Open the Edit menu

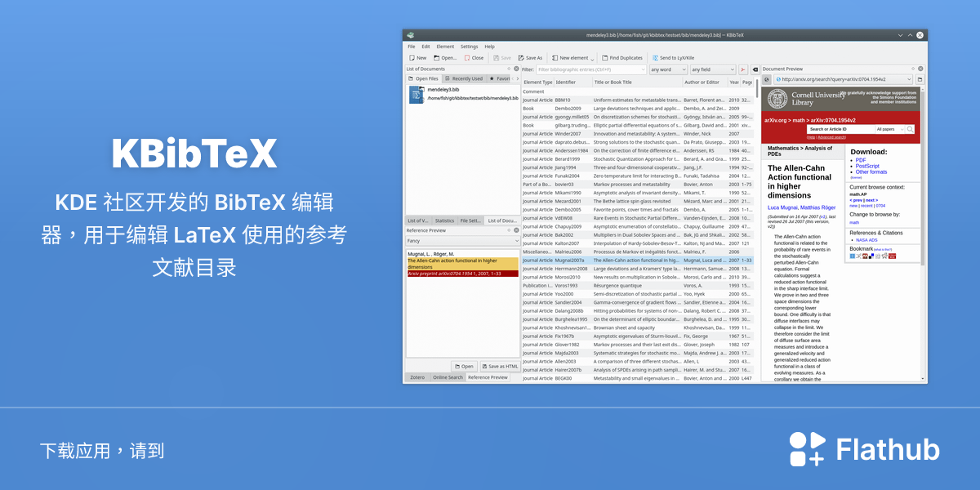click(425, 47)
